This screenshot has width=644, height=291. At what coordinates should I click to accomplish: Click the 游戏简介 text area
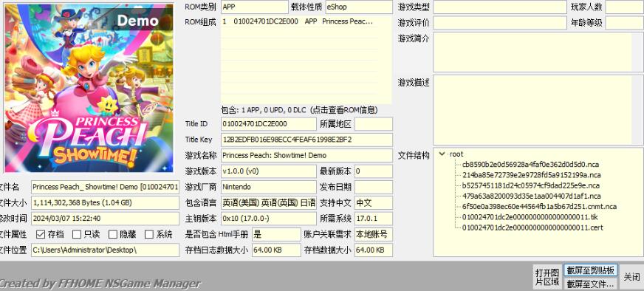click(x=538, y=52)
